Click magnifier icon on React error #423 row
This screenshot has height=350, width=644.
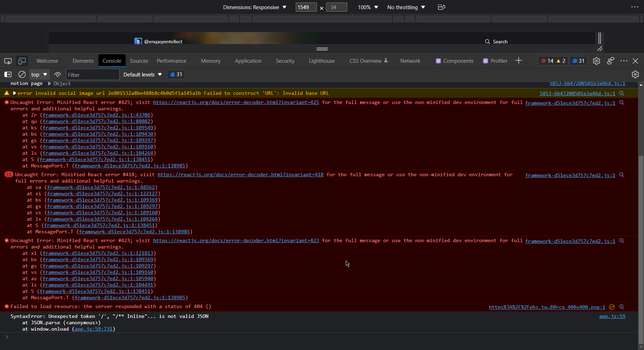[x=622, y=241]
